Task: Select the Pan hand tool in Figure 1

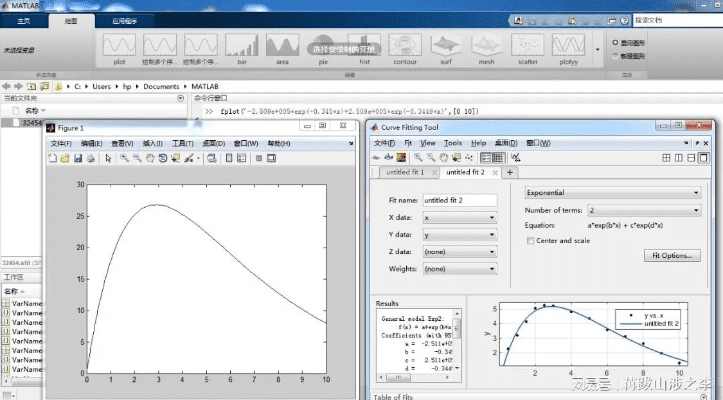Action: (150, 158)
